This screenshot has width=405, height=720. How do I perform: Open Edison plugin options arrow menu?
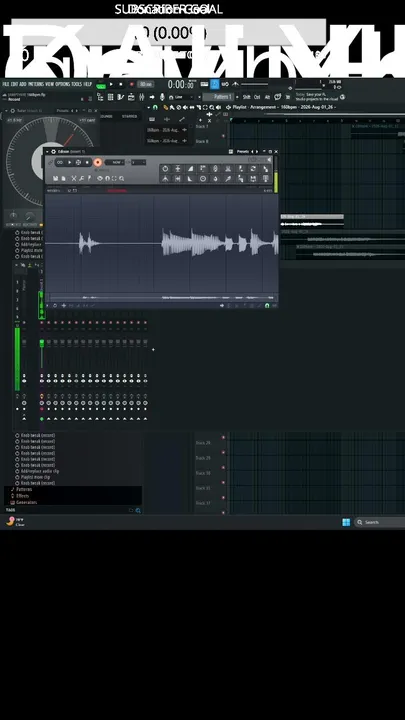[x=47, y=152]
